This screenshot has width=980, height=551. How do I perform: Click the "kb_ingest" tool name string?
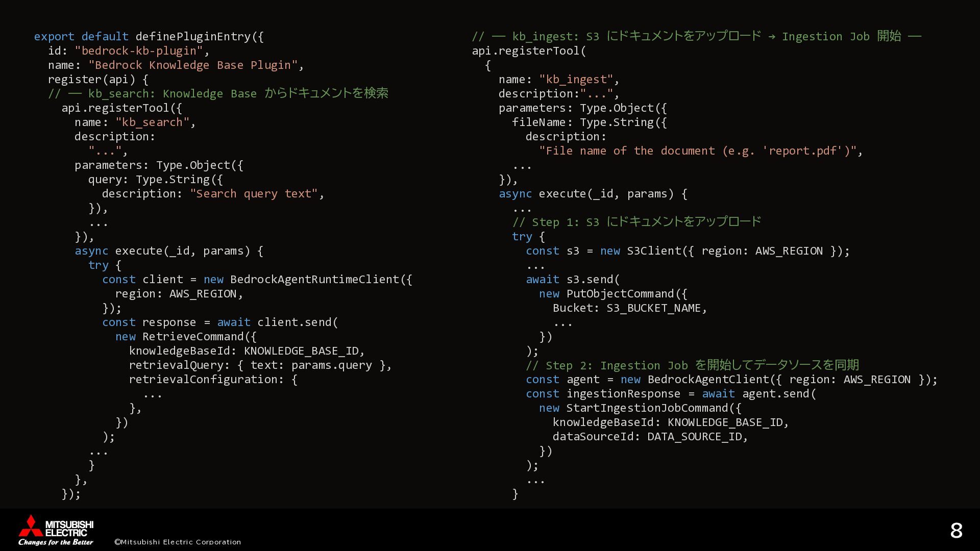click(576, 80)
